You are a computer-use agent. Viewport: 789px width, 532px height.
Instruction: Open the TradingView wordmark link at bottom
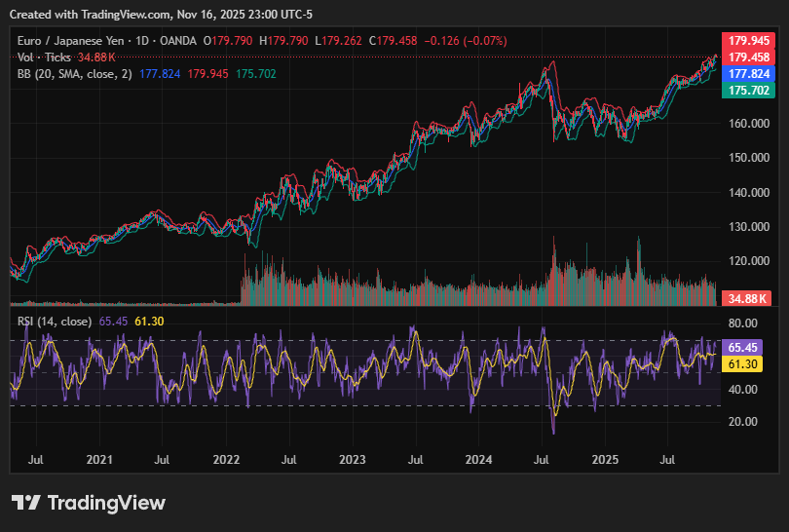[x=106, y=503]
